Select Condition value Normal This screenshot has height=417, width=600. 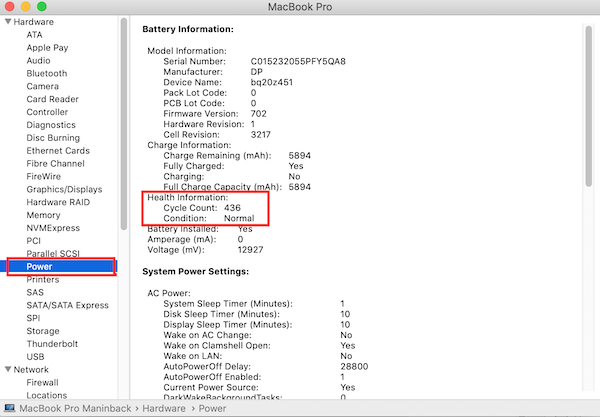(x=239, y=218)
